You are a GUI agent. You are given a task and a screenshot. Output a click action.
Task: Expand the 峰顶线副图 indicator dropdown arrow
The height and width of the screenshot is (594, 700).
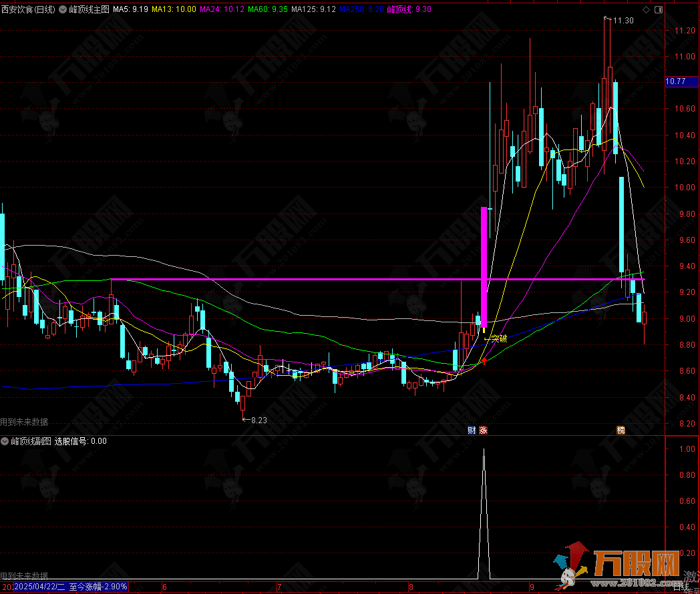pyautogui.click(x=5, y=441)
